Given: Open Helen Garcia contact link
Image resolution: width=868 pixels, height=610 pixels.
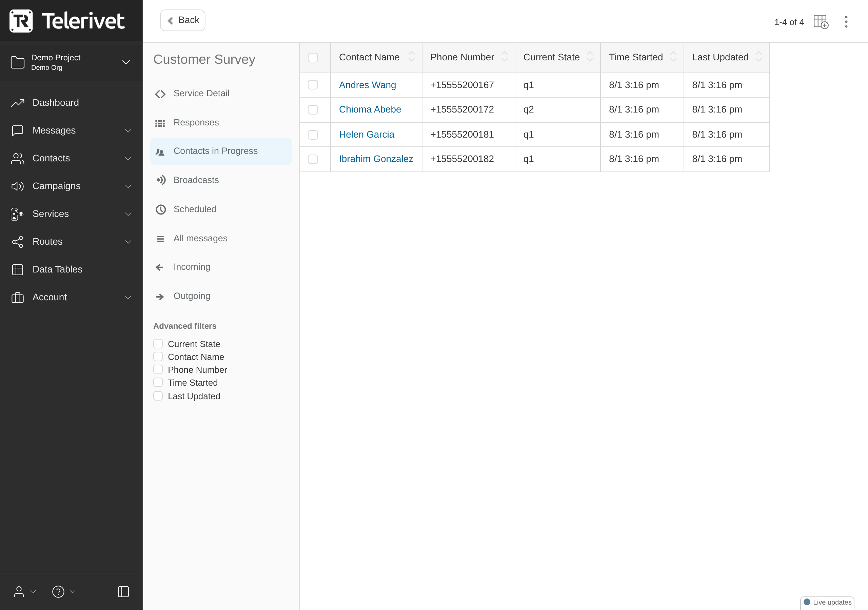Looking at the screenshot, I should pyautogui.click(x=366, y=135).
